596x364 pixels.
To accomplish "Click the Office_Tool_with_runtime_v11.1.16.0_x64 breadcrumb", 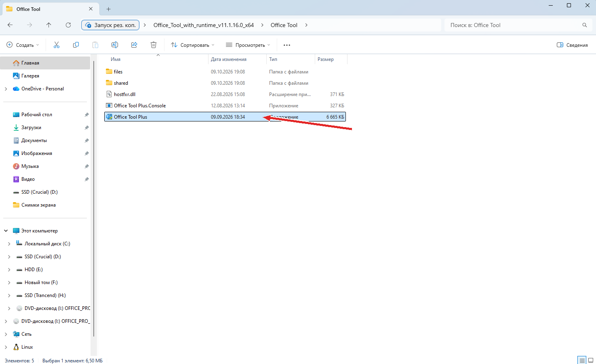I will (x=204, y=25).
